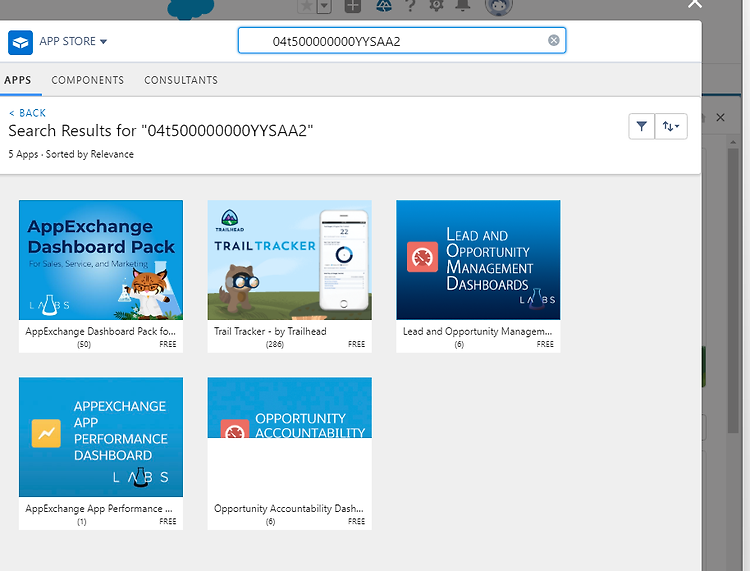Open Lead and Opportunity Management Dashboards thumbnail
Image resolution: width=750 pixels, height=571 pixels.
click(478, 260)
